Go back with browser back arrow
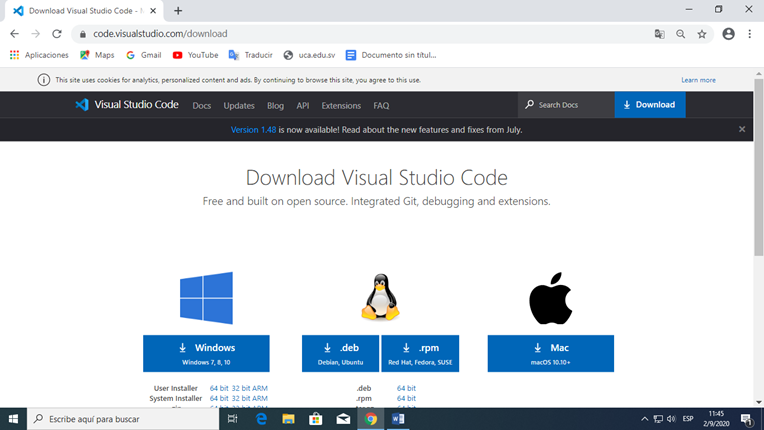Image resolution: width=764 pixels, height=430 pixels. 14,34
